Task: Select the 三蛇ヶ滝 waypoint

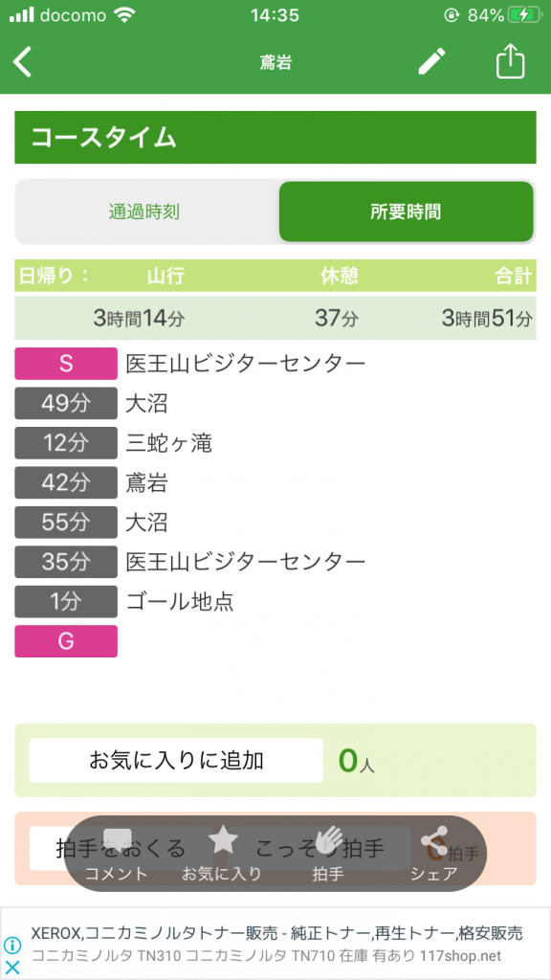Action: click(168, 443)
